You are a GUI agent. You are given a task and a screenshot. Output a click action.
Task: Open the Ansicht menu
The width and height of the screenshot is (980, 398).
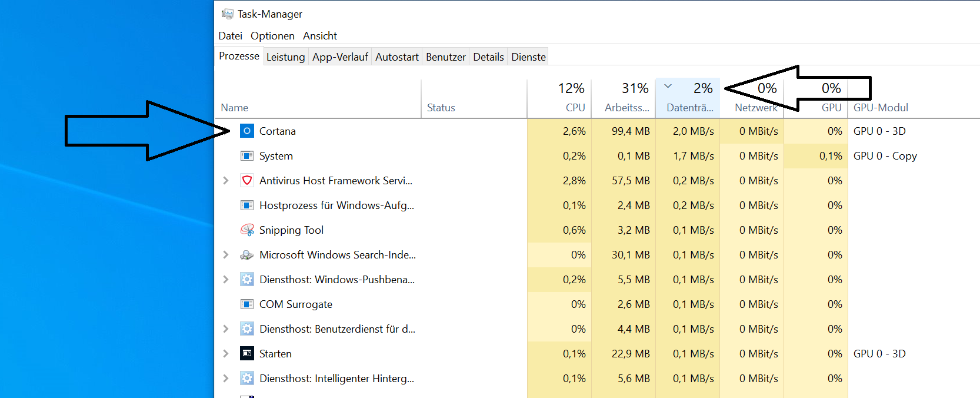pos(320,36)
